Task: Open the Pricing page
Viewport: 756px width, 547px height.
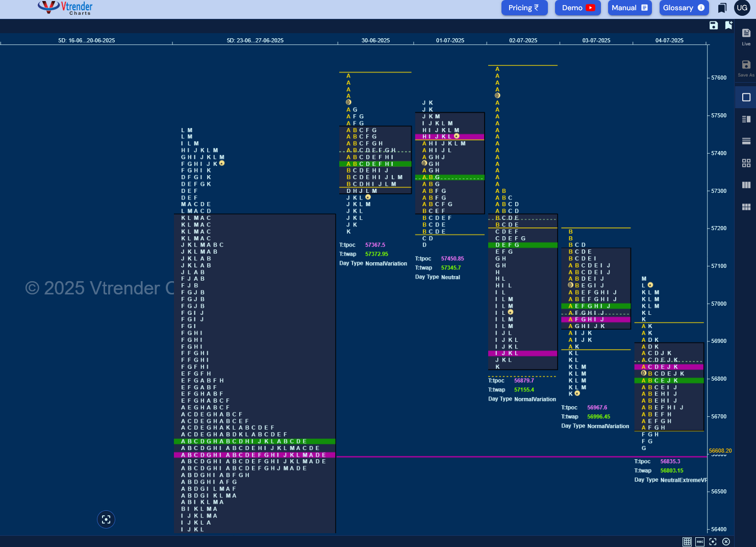Action: [x=524, y=8]
